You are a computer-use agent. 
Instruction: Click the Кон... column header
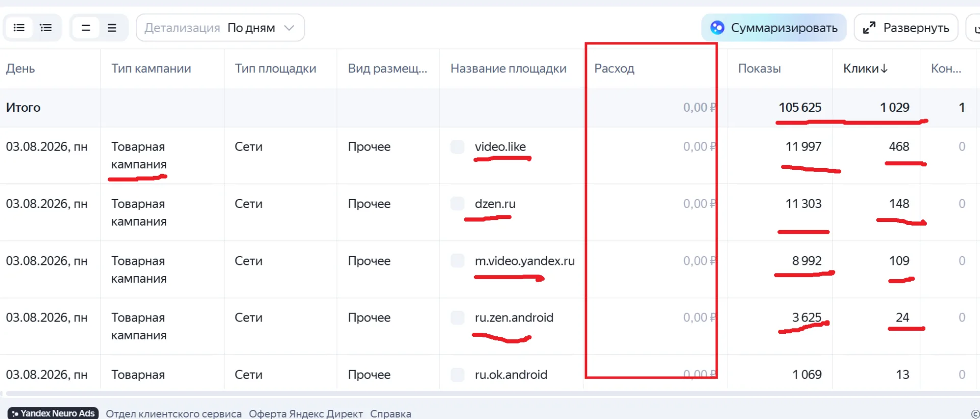pos(946,68)
